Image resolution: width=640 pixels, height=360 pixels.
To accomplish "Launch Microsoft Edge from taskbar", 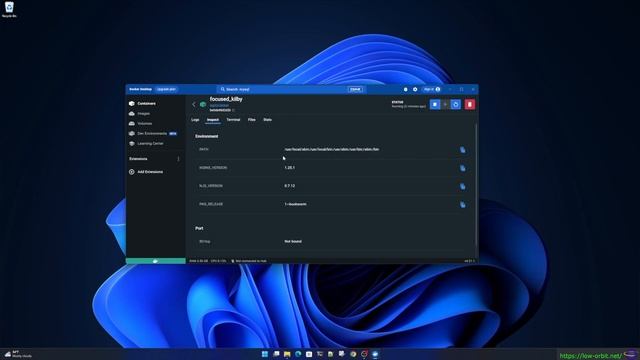I will (x=298, y=354).
